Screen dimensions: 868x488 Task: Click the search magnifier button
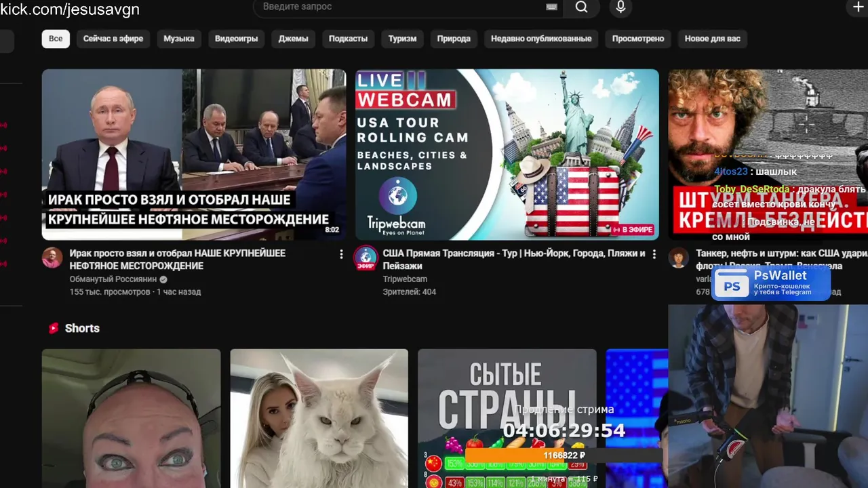[581, 7]
